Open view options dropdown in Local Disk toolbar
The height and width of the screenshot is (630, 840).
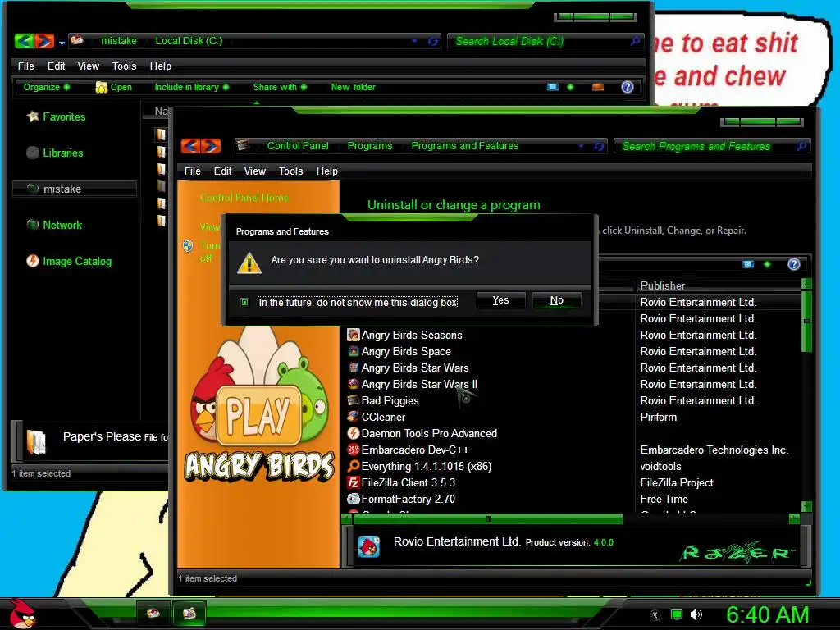pos(570,87)
